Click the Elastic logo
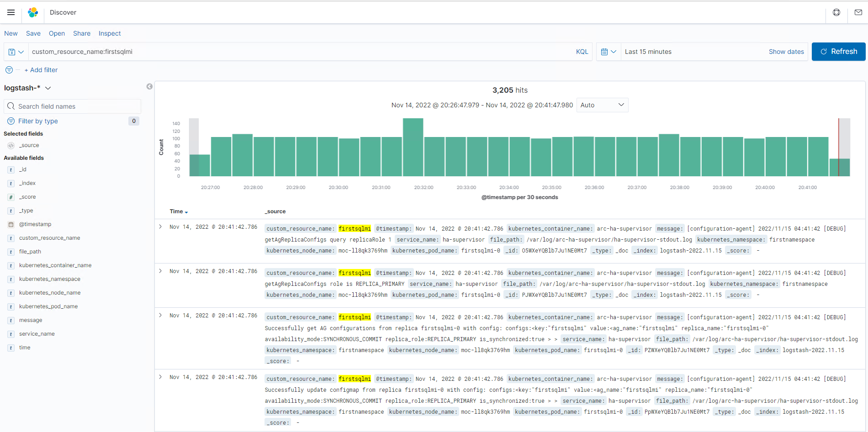Viewport: 868px width, 432px height. (32, 12)
